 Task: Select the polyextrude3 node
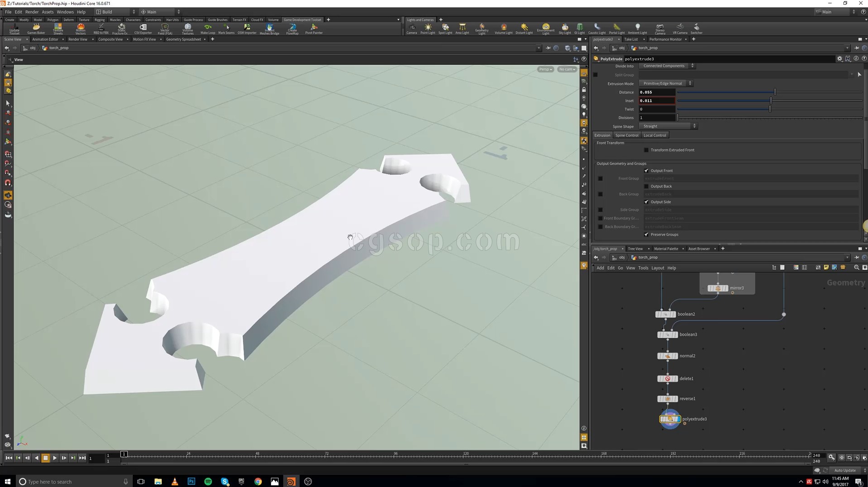tap(670, 419)
